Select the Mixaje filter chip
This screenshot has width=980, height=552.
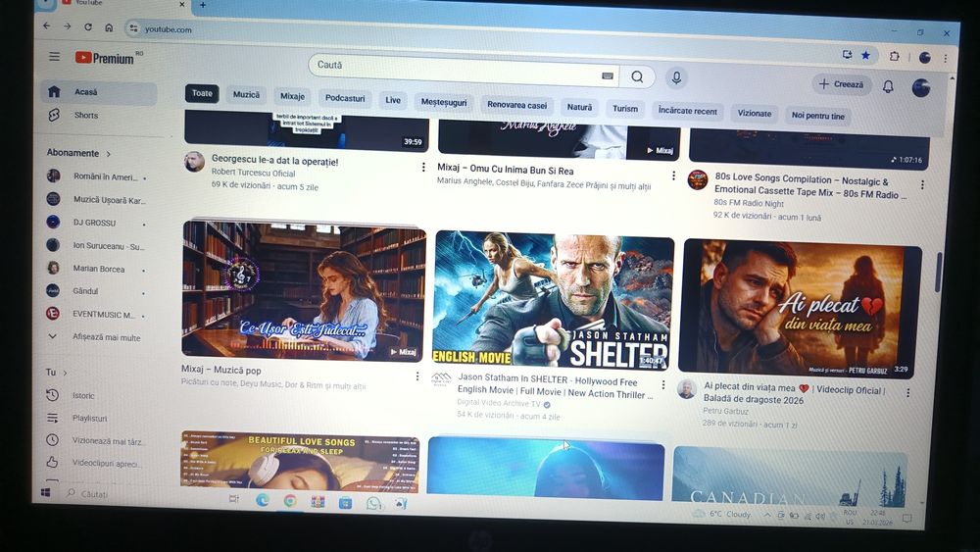292,96
